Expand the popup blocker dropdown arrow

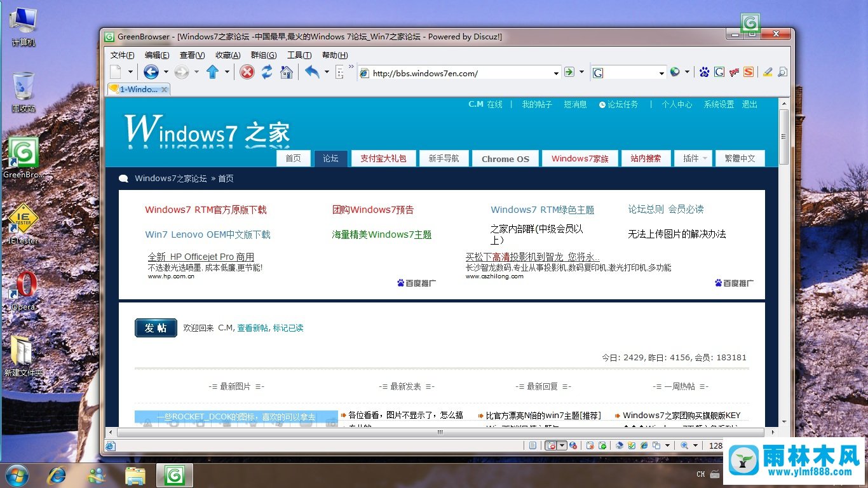tap(562, 445)
